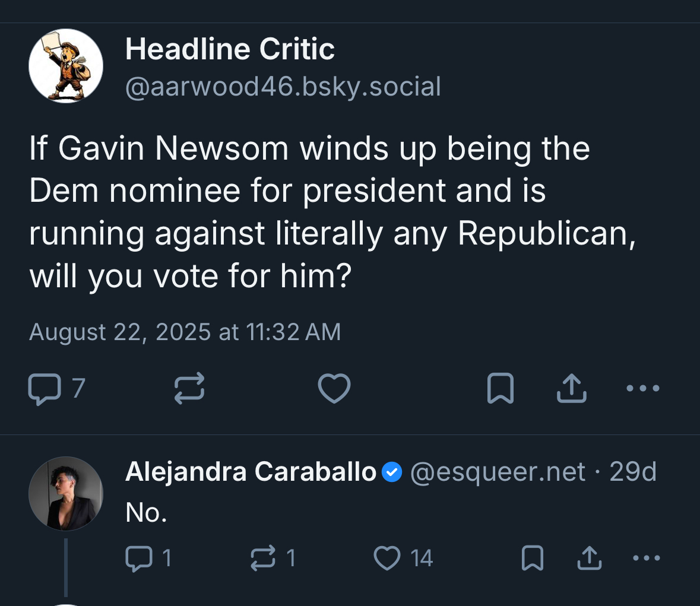Reply to Alejandra Caraballo's "No." comment

[138, 559]
